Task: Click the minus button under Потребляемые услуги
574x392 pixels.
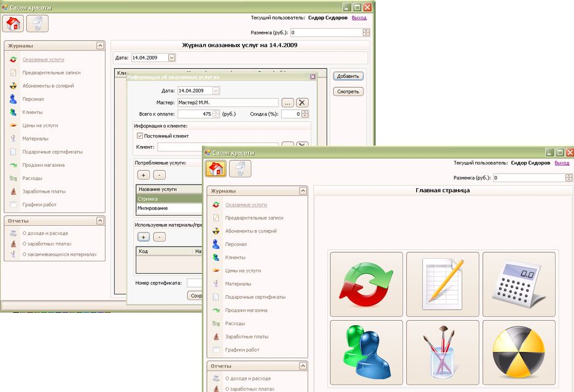Action: (x=159, y=175)
